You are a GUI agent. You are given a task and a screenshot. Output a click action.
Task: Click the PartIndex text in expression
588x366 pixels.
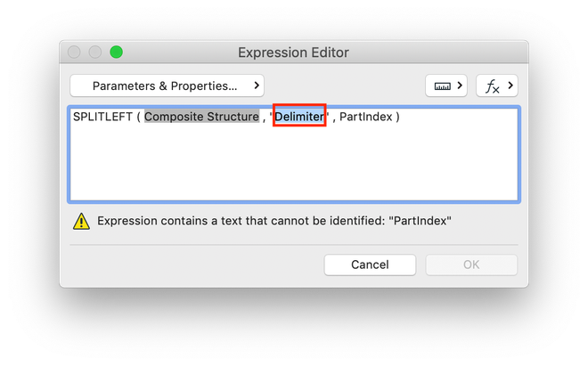coord(364,117)
